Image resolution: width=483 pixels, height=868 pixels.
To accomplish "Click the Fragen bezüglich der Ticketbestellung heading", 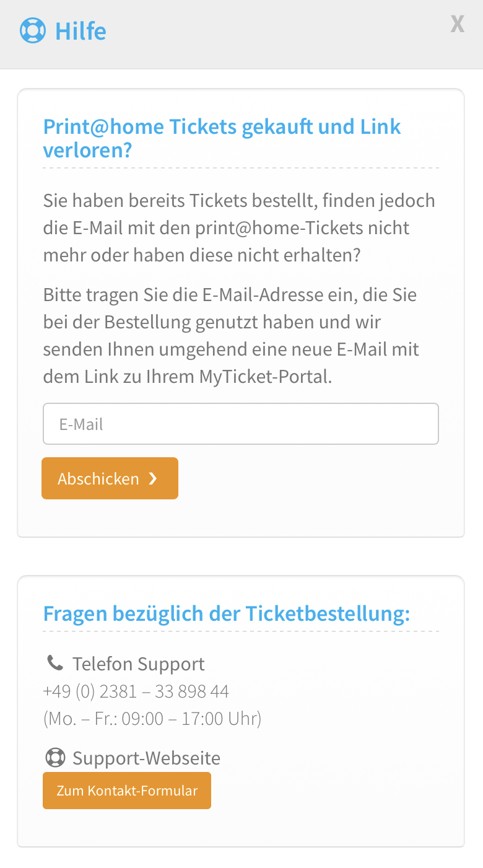I will (227, 614).
